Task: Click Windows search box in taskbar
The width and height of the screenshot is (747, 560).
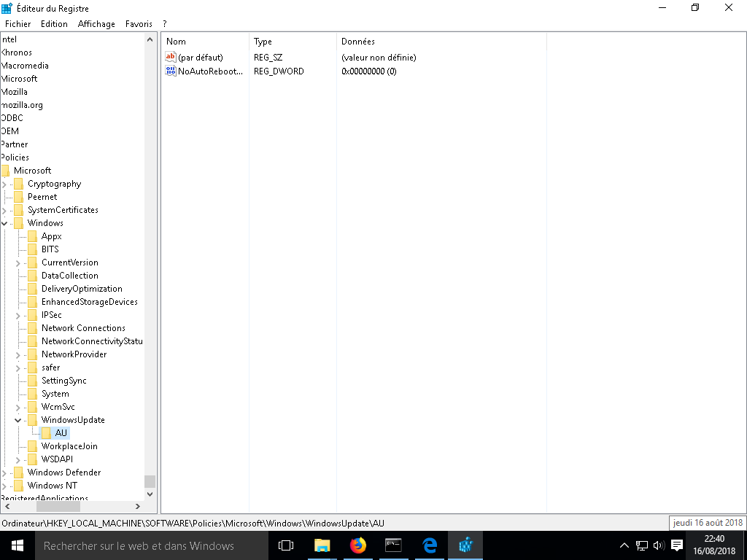Action: [152, 545]
